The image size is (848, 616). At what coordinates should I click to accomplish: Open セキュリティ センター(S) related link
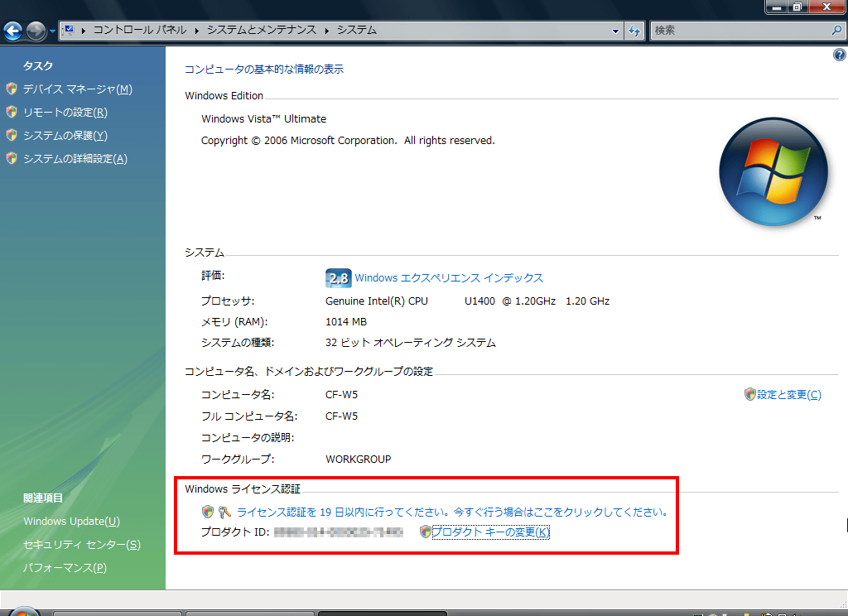tap(82, 545)
